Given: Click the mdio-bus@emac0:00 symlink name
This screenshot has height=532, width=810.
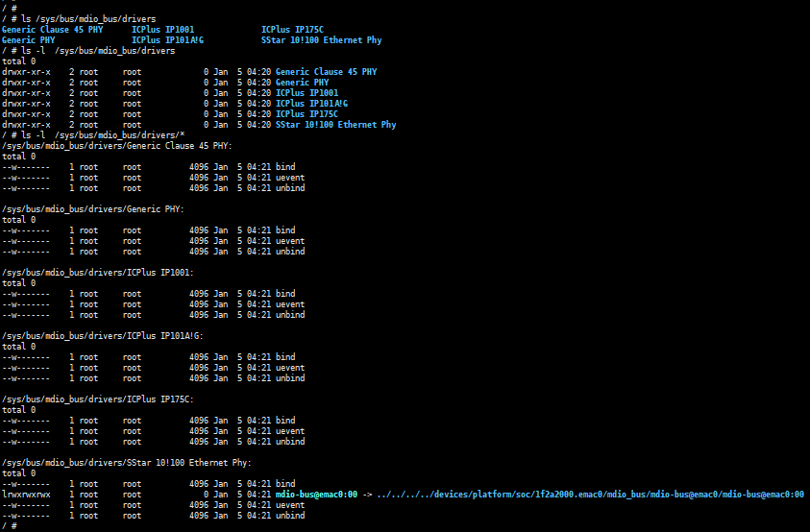Looking at the screenshot, I should [x=316, y=495].
